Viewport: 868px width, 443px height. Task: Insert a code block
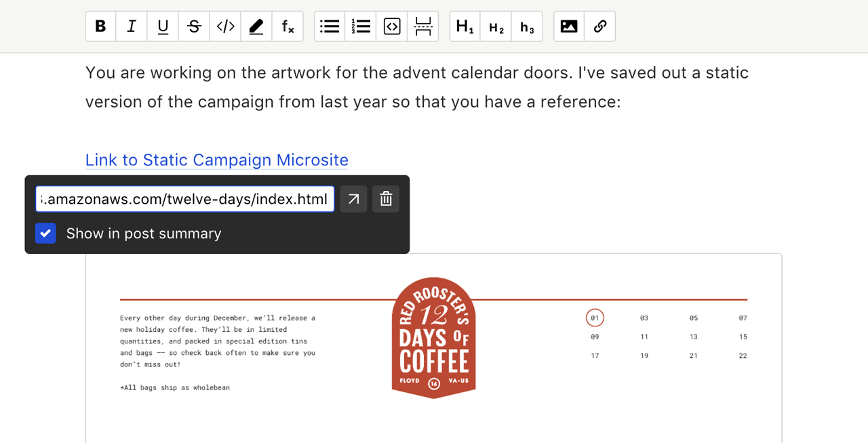pos(392,26)
